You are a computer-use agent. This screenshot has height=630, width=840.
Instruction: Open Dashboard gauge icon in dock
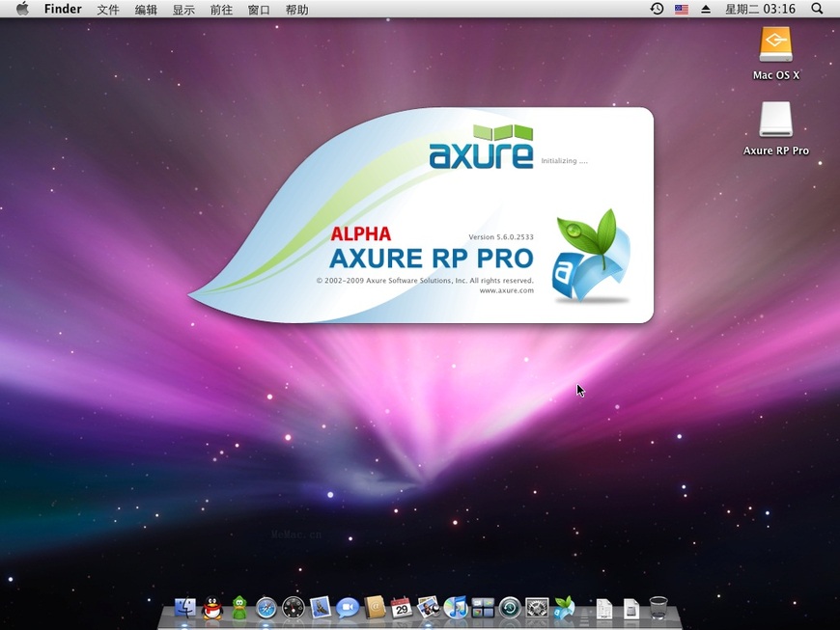point(294,609)
